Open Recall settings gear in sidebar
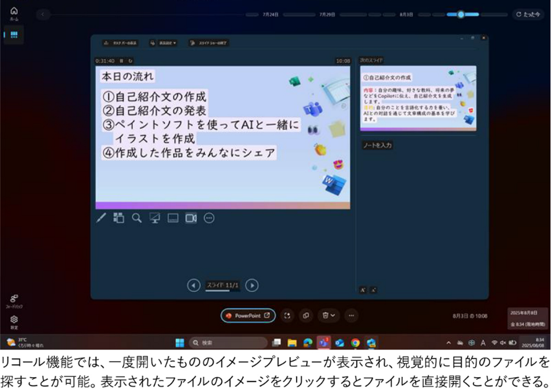 (14, 321)
